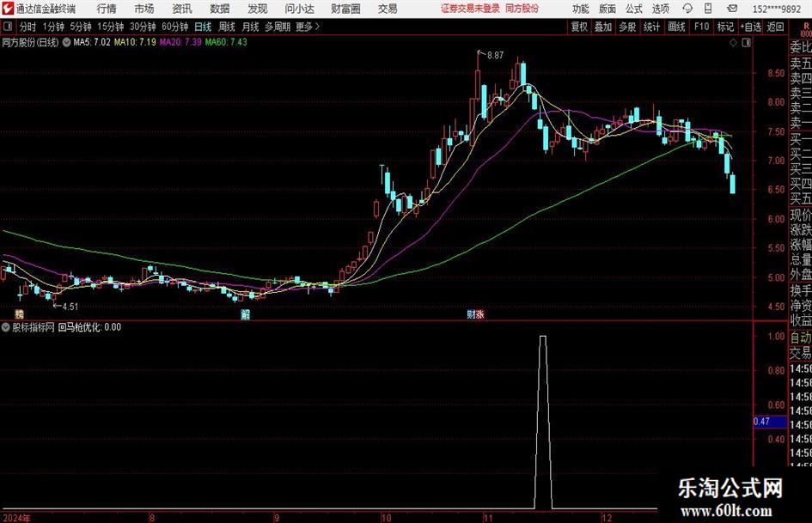Click the account number 152****9892
Viewport: 812px width, 523px height.
[x=776, y=9]
